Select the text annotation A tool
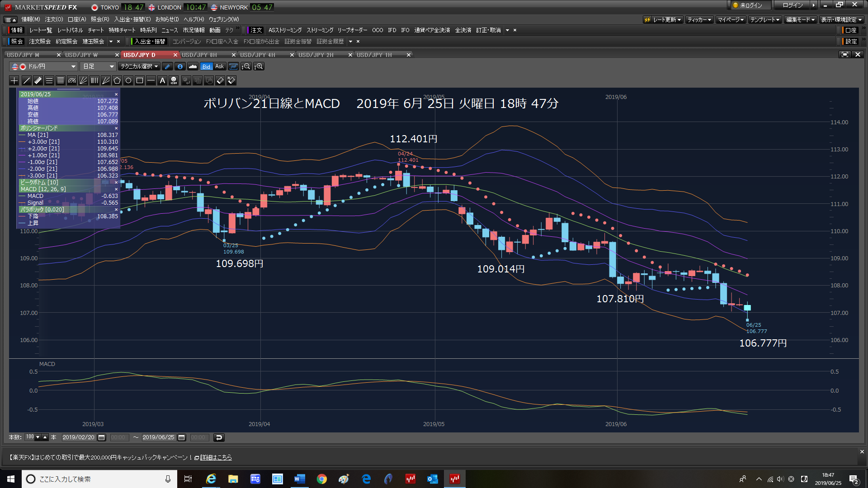This screenshot has height=488, width=868. pyautogui.click(x=162, y=80)
